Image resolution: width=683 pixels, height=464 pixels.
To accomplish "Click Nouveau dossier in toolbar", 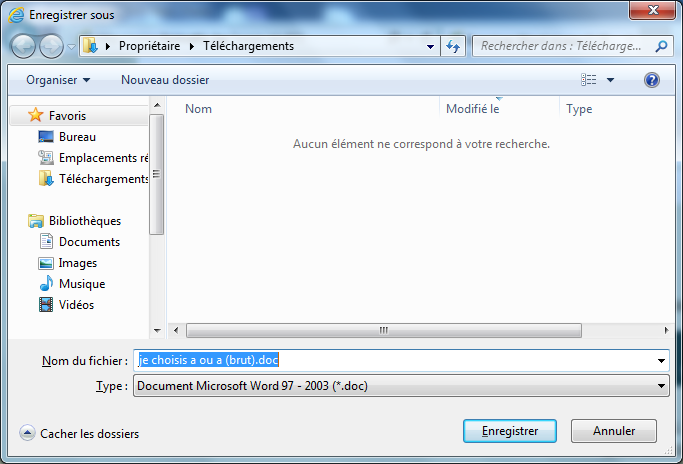I will pyautogui.click(x=165, y=80).
